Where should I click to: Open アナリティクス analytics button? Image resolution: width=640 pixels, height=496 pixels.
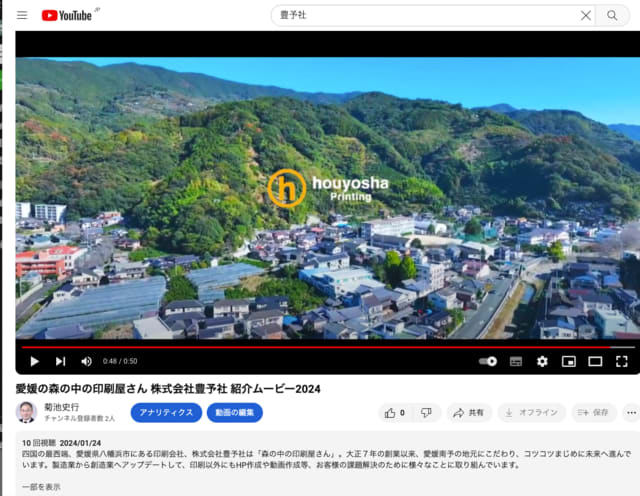point(166,413)
